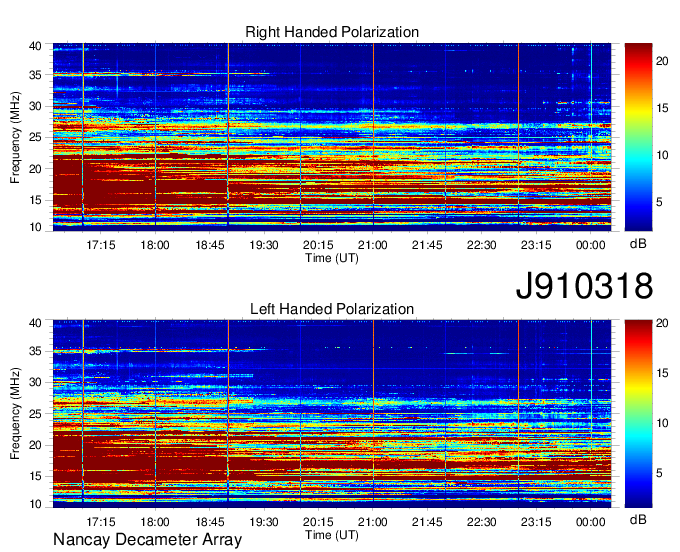Click the 18:00 tick of the left-handed plot
Screen dimensions: 680x552
155,522
